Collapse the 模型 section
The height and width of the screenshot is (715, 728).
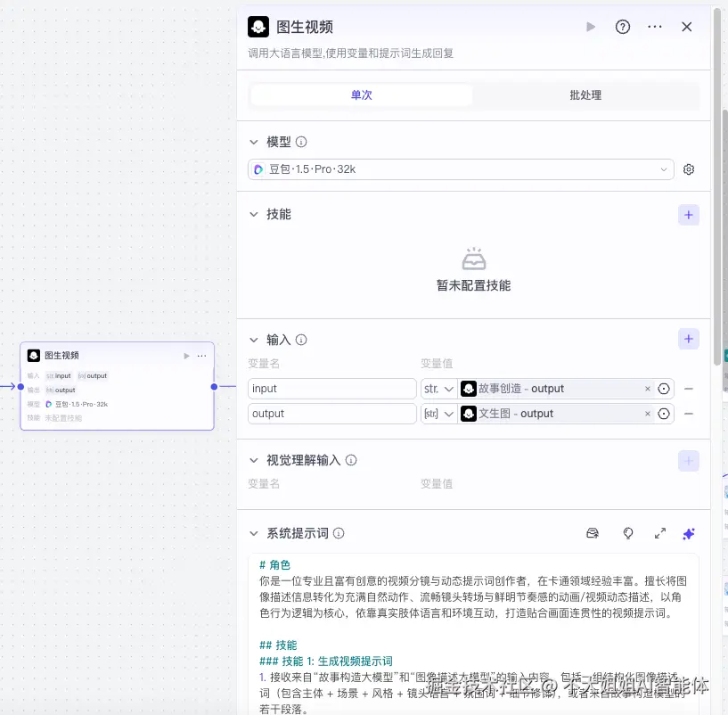(254, 141)
